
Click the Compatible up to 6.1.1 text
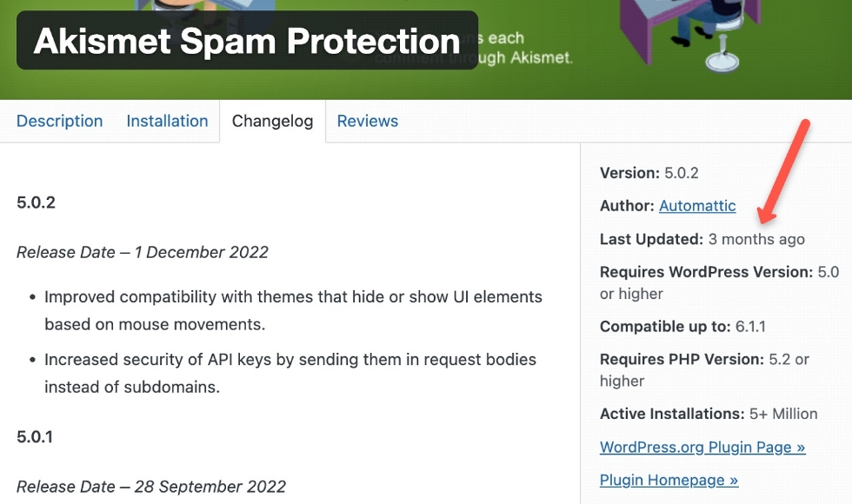(x=682, y=327)
